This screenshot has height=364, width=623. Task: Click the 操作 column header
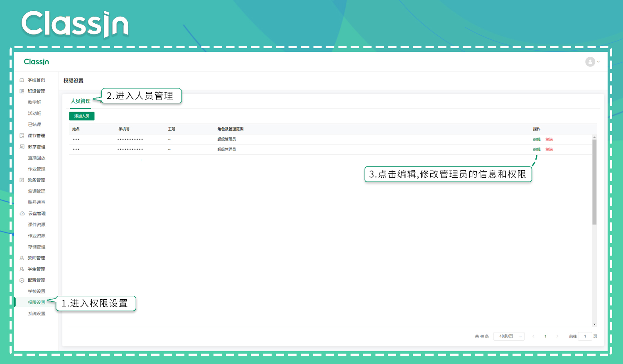537,129
